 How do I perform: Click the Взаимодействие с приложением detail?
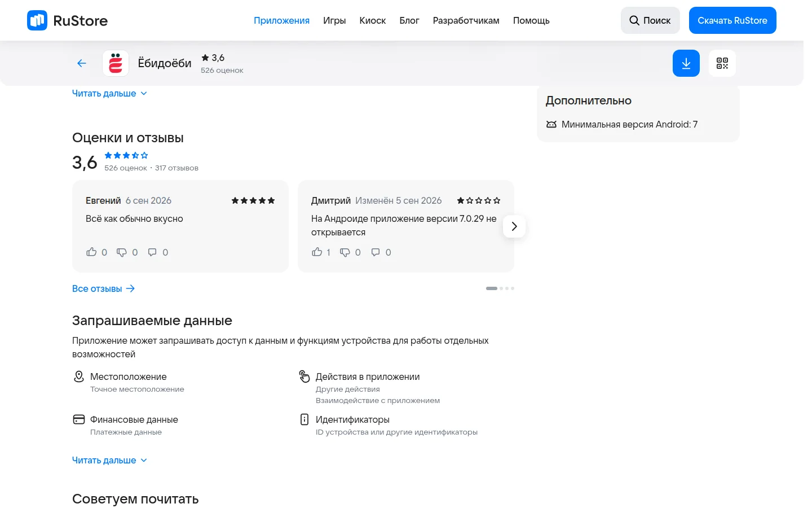pos(378,401)
